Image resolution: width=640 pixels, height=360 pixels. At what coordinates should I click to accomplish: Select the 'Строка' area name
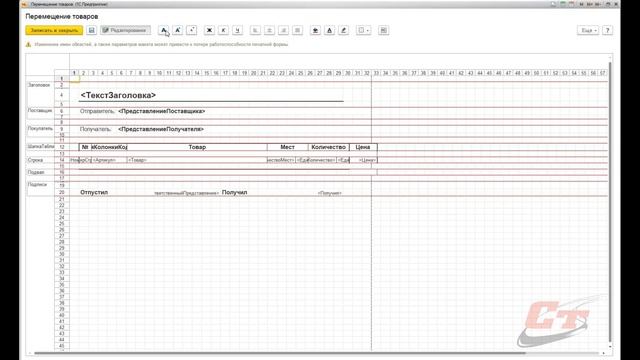[x=35, y=160]
